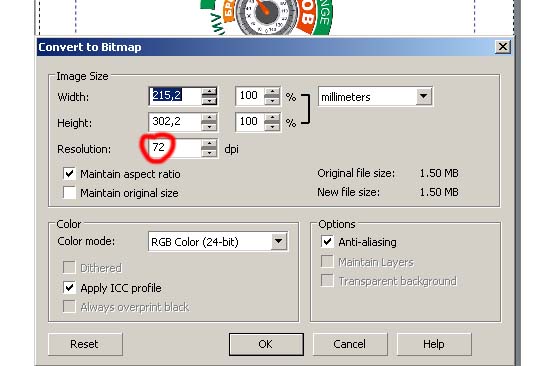Enable Maintain original size checkbox

point(69,193)
